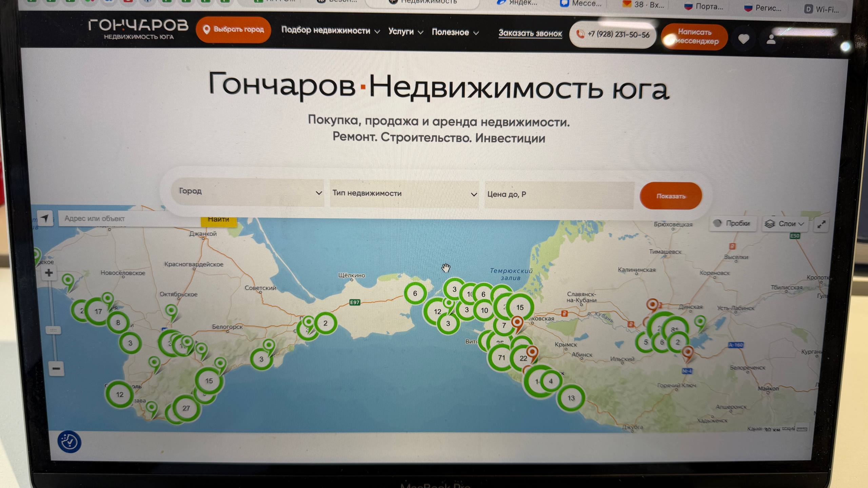Click the map geolocation arrow icon
Viewport: 868px width, 488px height.
pos(45,219)
